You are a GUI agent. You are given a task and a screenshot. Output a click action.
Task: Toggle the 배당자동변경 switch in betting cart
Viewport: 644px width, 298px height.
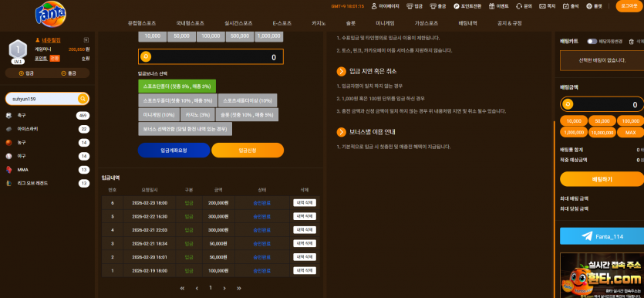tap(592, 41)
